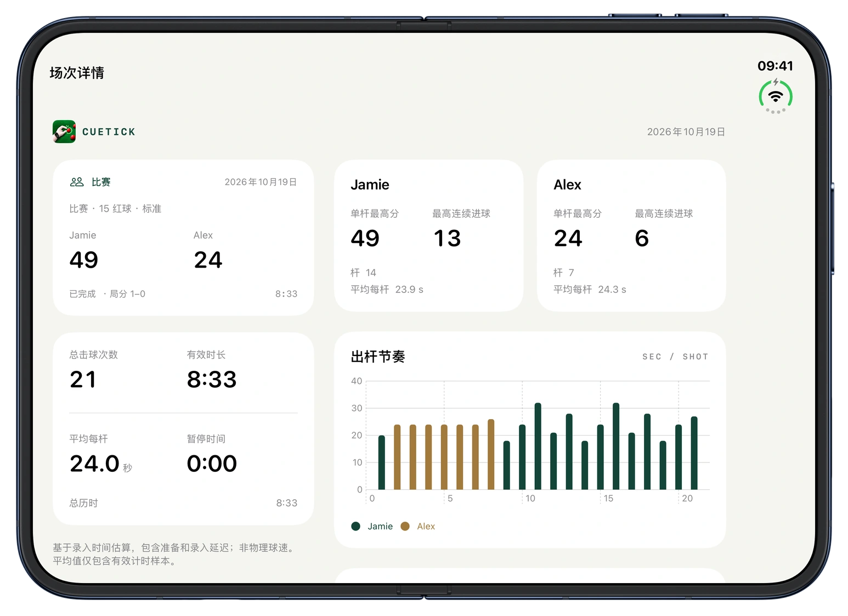Tap the Alex label in the chart legend
This screenshot has width=848, height=616.
pos(426,527)
